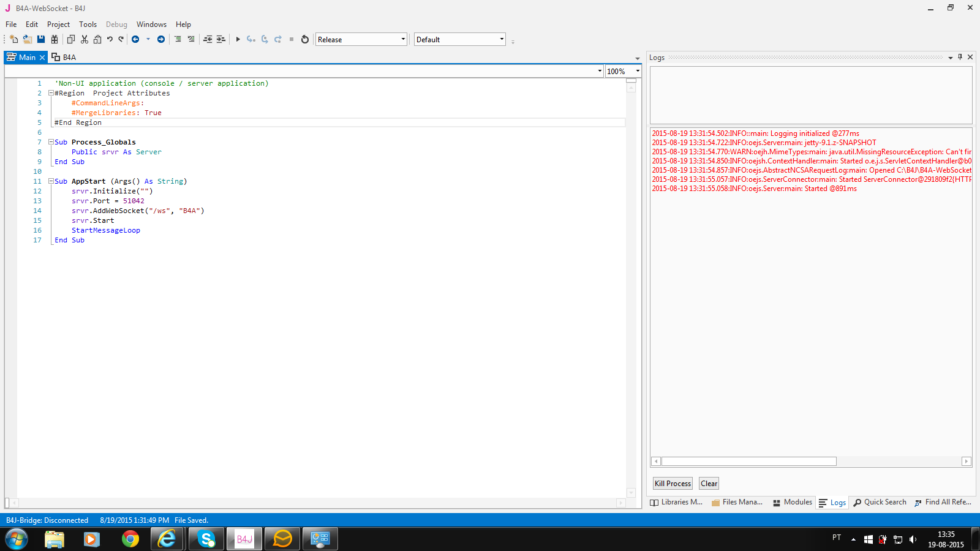
Task: Run the program with the play icon
Action: (x=238, y=39)
